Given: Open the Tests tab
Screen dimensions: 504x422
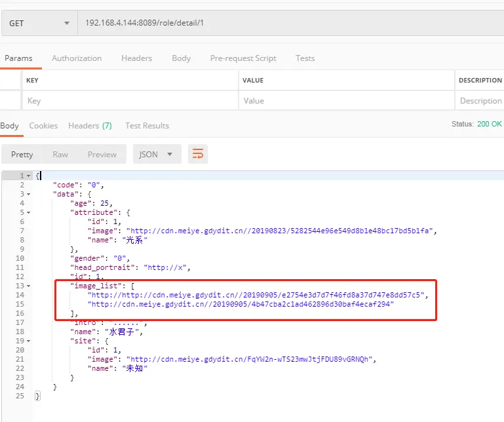Looking at the screenshot, I should pos(305,58).
